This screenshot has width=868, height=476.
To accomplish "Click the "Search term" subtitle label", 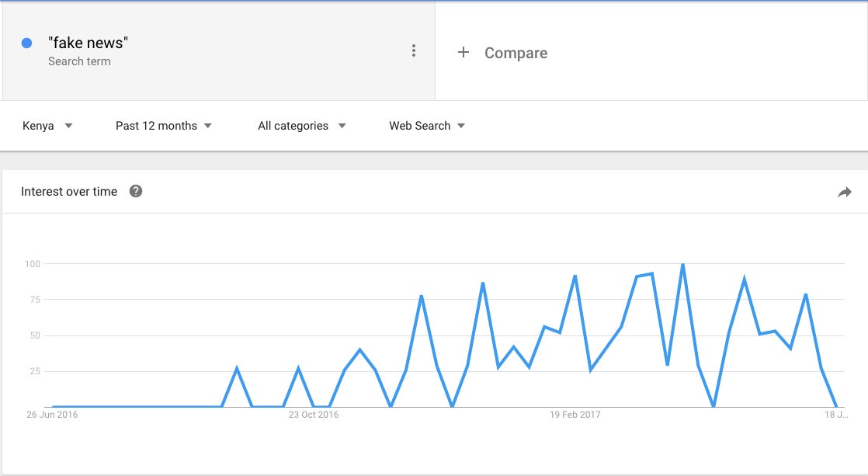I will click(79, 61).
